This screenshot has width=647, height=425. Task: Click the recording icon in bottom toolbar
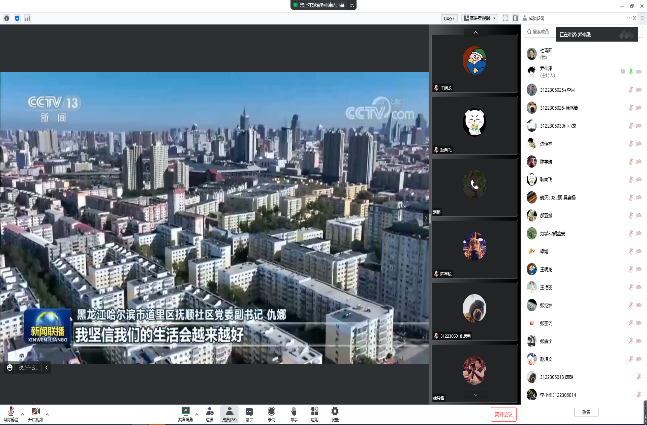tap(272, 410)
